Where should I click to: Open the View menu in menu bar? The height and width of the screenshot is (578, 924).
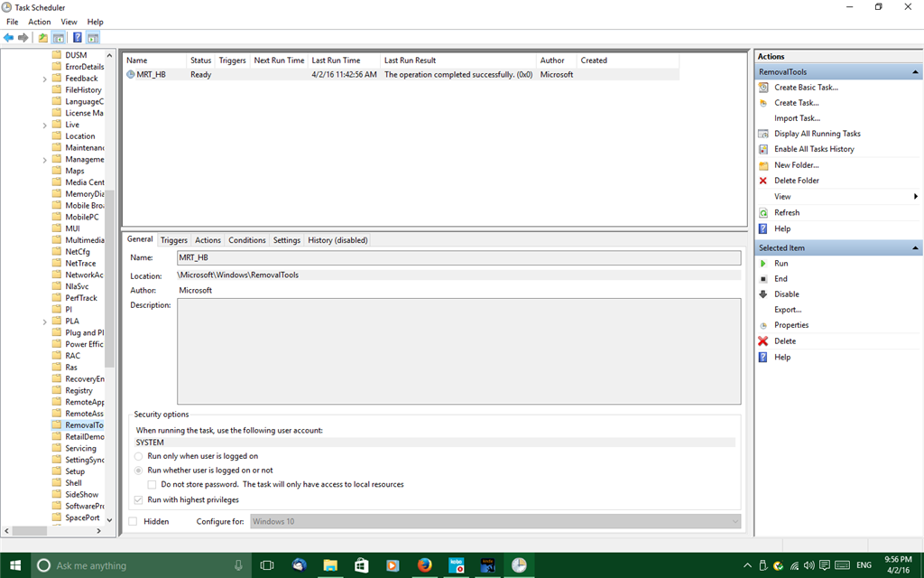pos(69,22)
